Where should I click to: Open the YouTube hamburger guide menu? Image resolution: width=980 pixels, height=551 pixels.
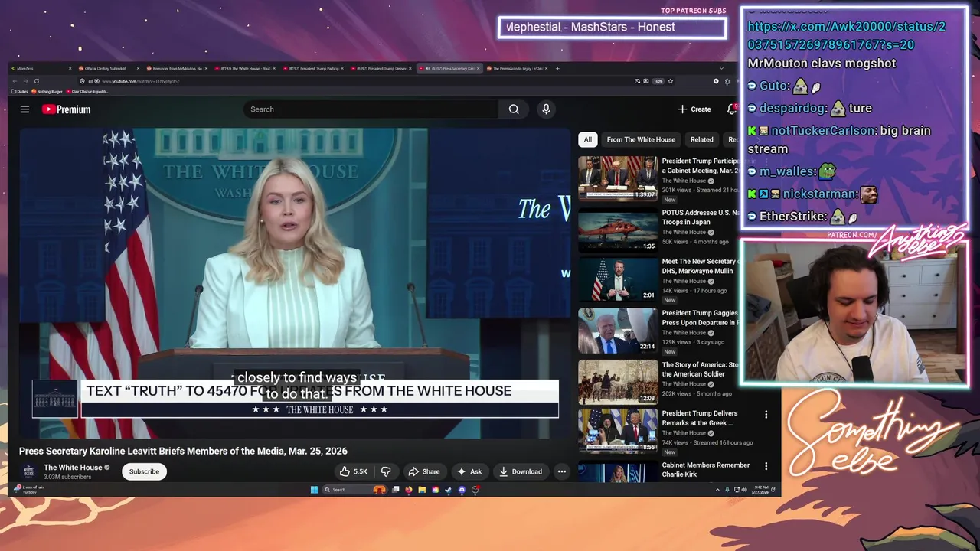tap(24, 109)
